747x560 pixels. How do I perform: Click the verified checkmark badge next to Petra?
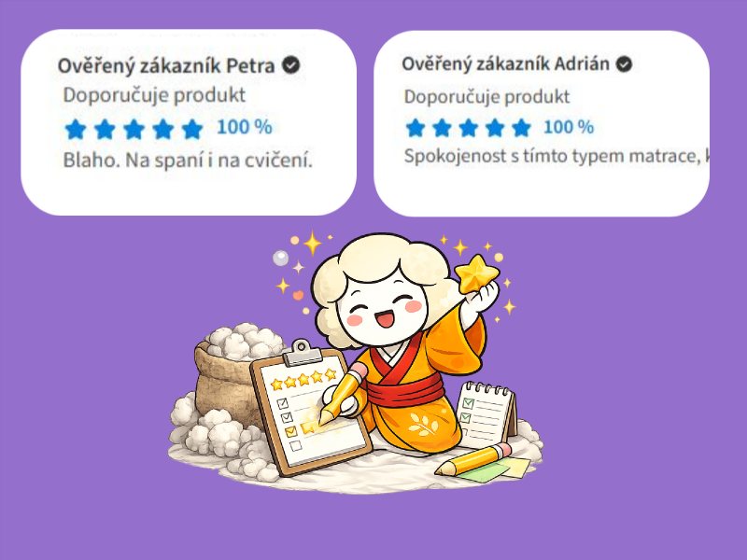(290, 64)
